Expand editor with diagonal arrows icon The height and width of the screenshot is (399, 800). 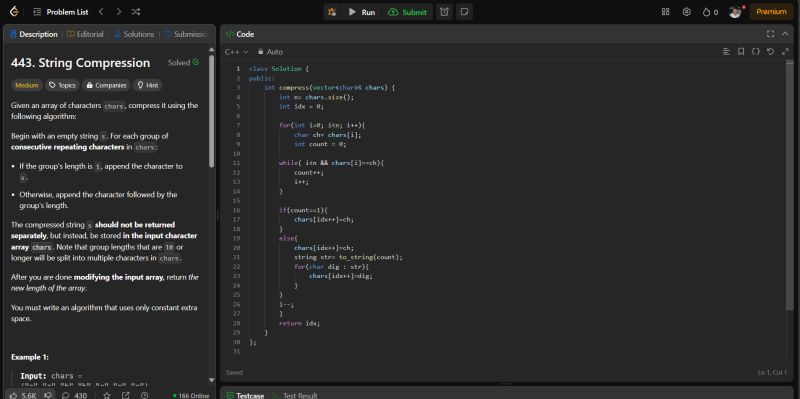785,52
